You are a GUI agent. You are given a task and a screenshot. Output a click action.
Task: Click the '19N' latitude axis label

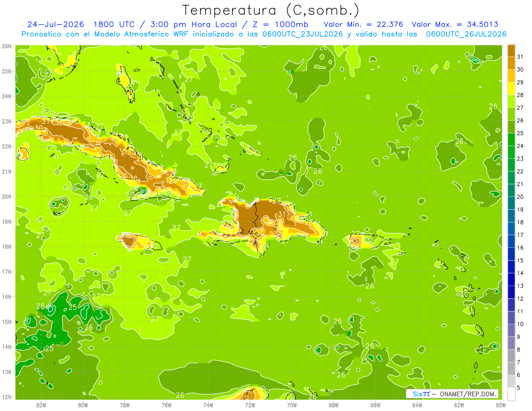6,222
